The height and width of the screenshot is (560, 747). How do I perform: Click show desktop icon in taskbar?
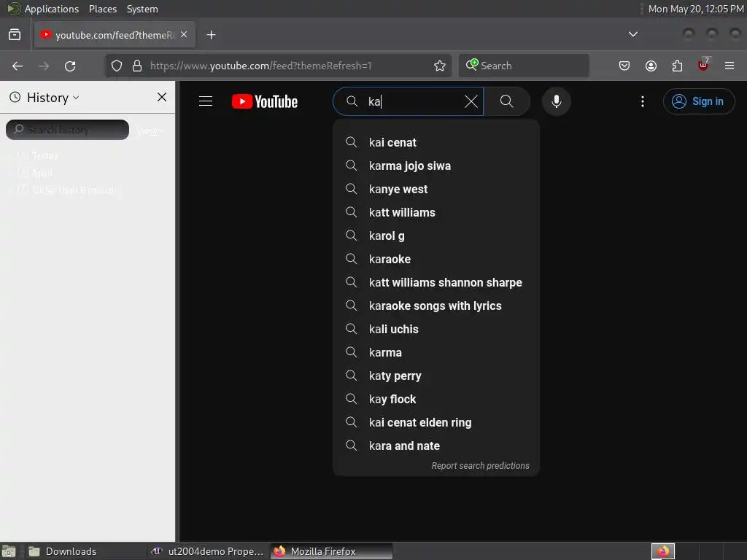9,551
